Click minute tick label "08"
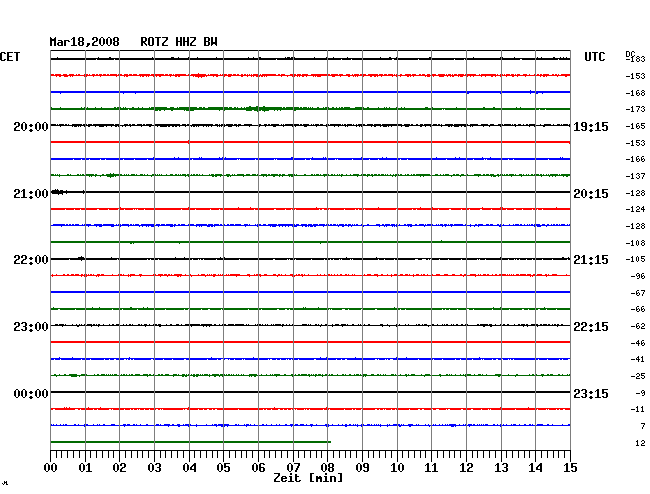This screenshot has height=494, width=650. 327,468
